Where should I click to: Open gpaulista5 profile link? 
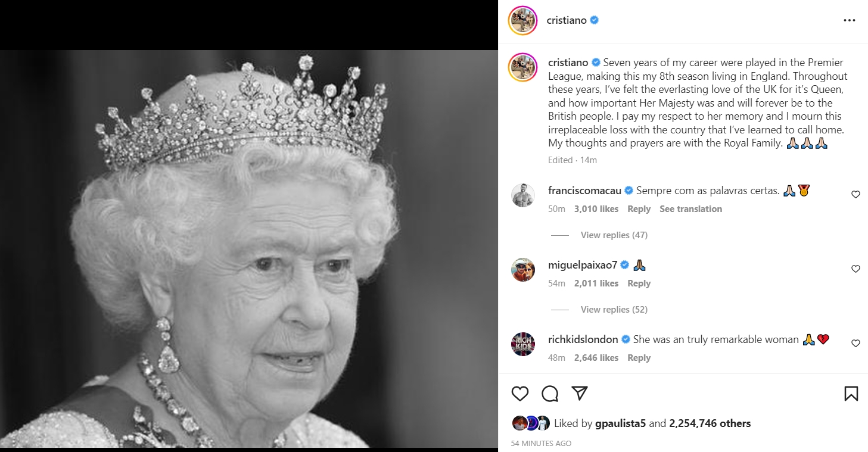[620, 423]
